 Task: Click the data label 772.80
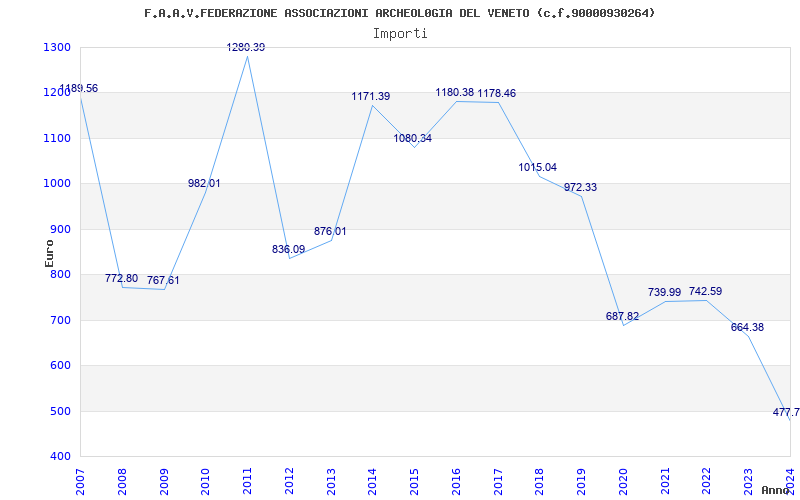tap(121, 278)
